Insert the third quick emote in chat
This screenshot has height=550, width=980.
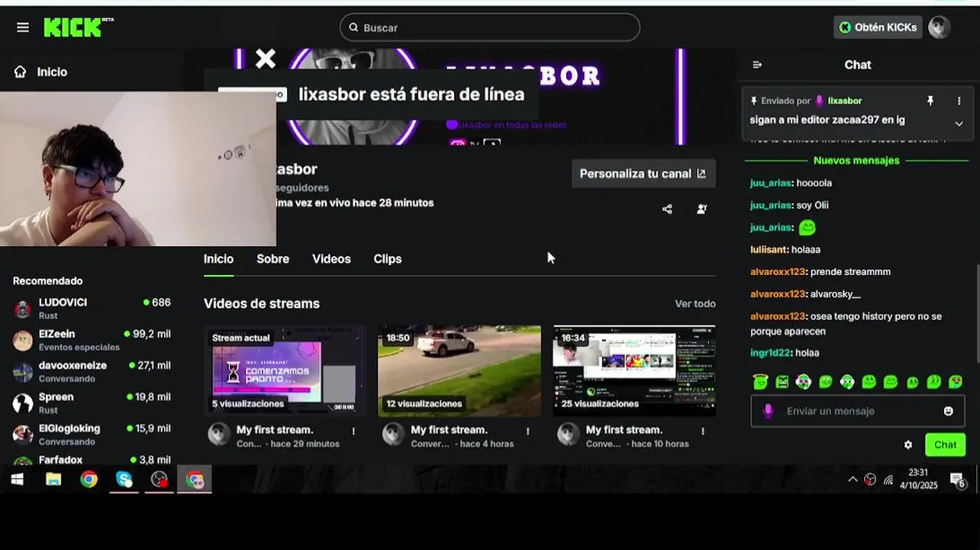803,382
